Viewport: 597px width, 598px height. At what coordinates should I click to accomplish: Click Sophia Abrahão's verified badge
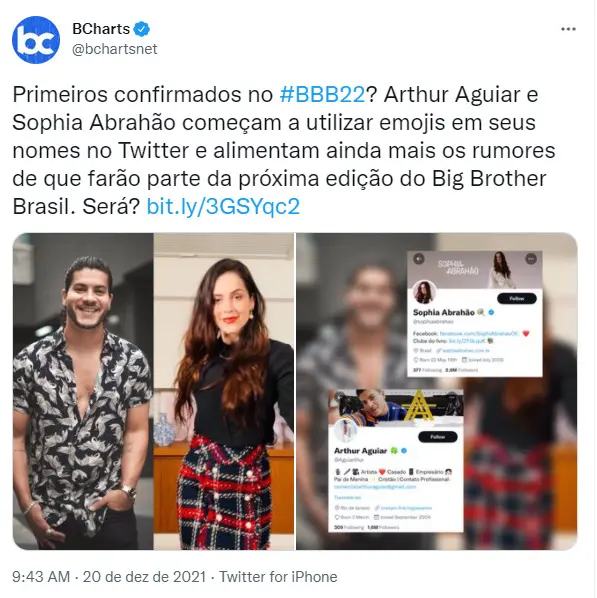[x=491, y=312]
